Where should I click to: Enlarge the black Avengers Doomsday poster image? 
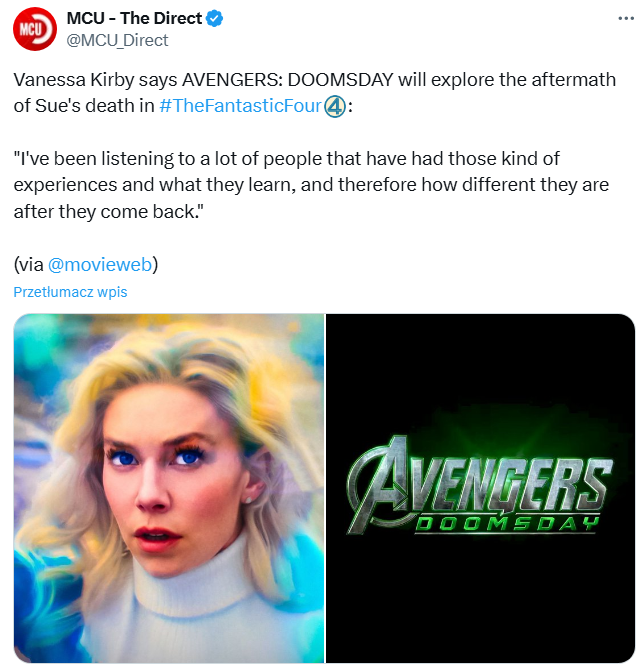[x=480, y=487]
